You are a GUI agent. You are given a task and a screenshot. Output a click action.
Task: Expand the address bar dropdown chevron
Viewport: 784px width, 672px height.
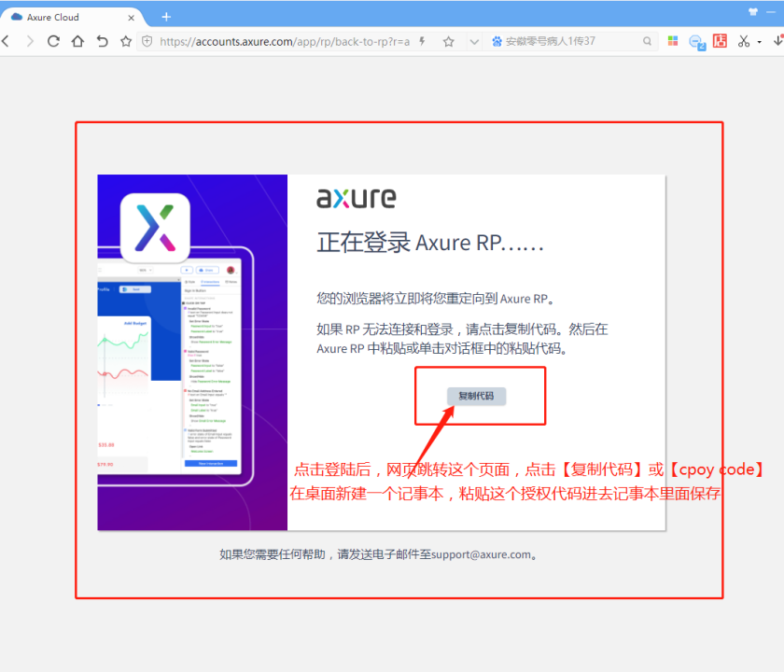click(x=474, y=41)
